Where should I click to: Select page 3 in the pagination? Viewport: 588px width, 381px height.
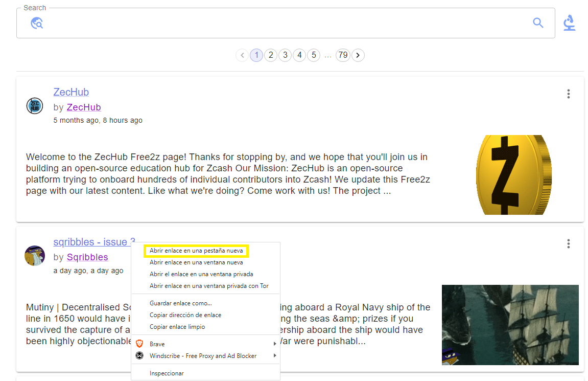click(x=285, y=55)
